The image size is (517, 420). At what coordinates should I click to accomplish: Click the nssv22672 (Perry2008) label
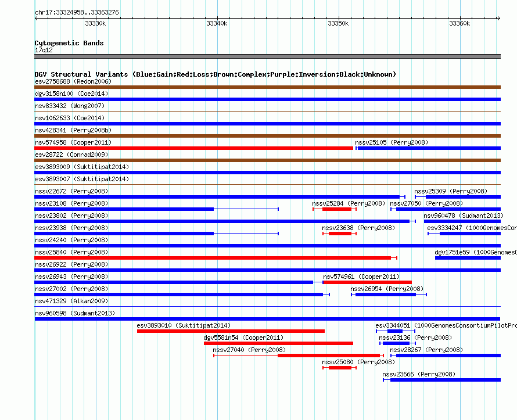point(71,191)
